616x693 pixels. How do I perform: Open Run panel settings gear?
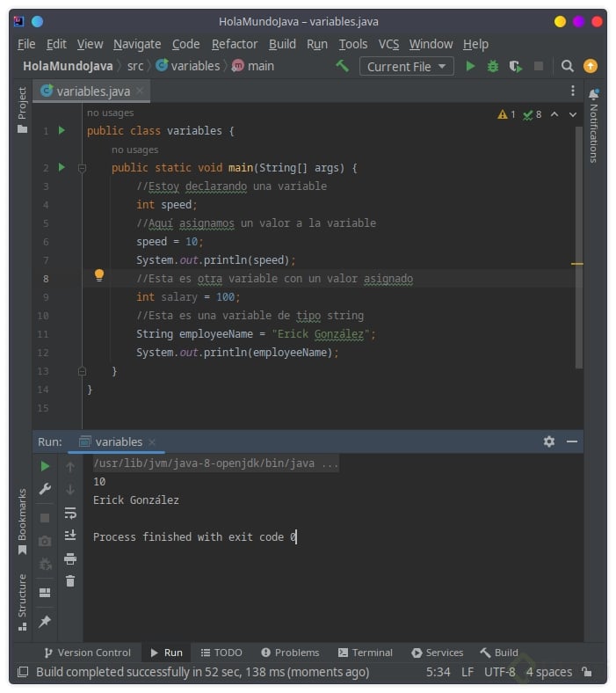pos(549,441)
